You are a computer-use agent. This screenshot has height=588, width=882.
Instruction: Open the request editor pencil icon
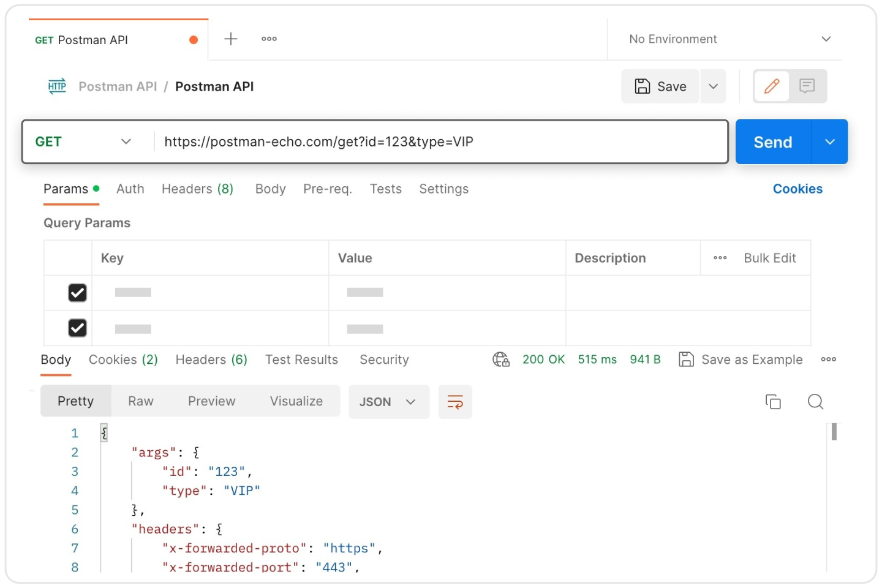(x=771, y=86)
